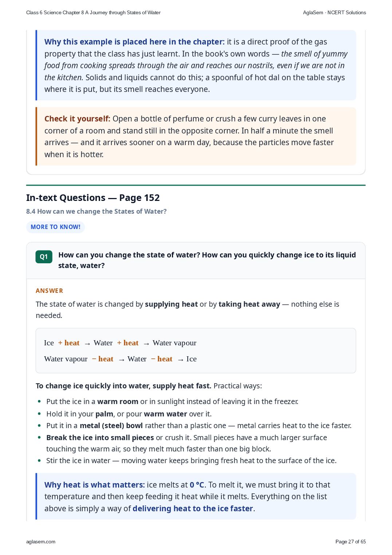Select the 'Why heat is what matters:' heading

[95, 485]
